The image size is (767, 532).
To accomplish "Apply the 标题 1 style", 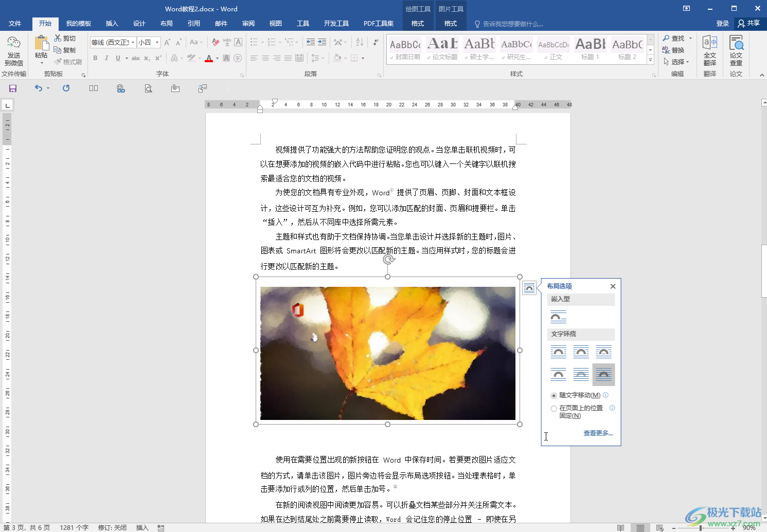I will point(590,49).
